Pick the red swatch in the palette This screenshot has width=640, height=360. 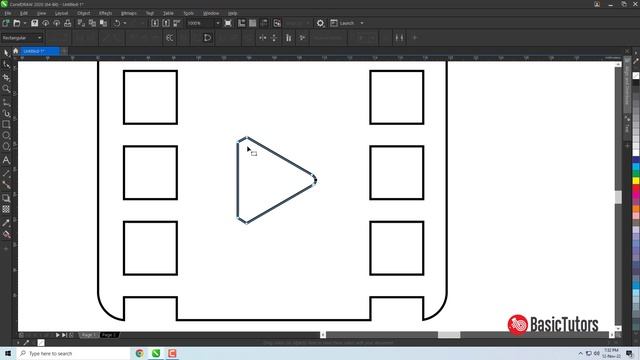click(x=636, y=189)
